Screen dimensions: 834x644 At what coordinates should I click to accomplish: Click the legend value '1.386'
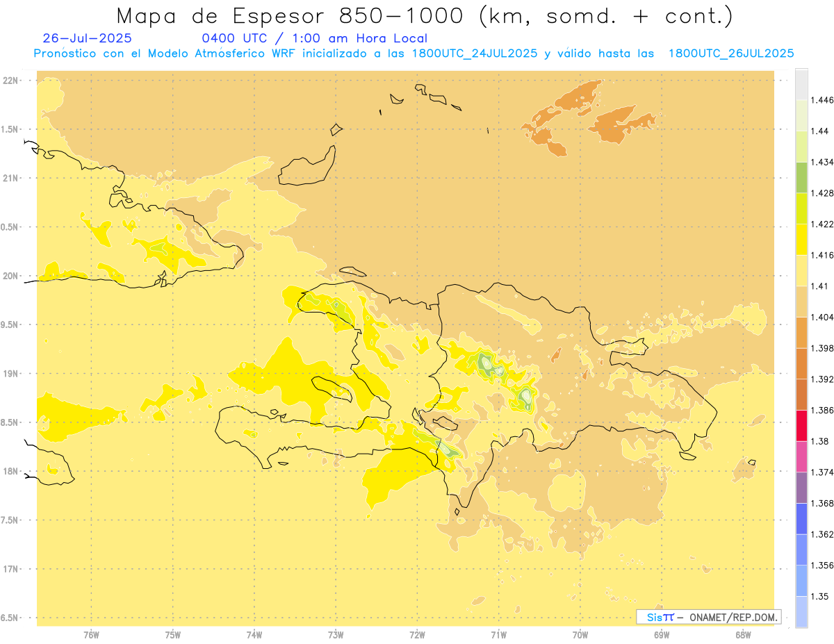[x=824, y=410]
